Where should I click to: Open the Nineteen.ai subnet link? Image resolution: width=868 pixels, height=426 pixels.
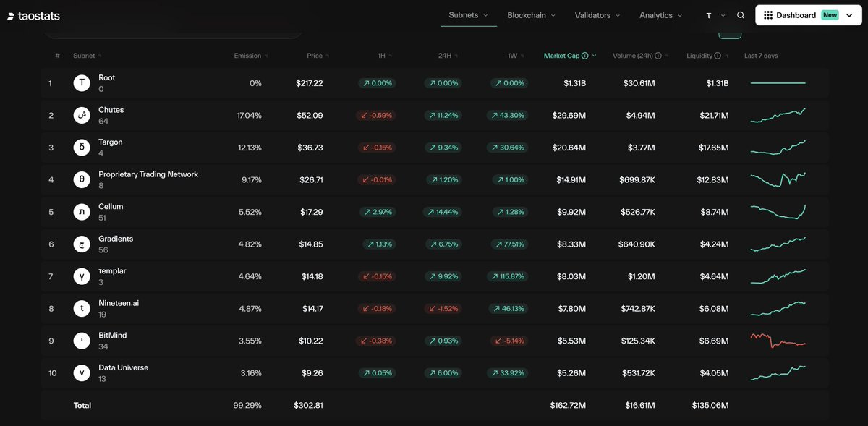click(x=119, y=303)
